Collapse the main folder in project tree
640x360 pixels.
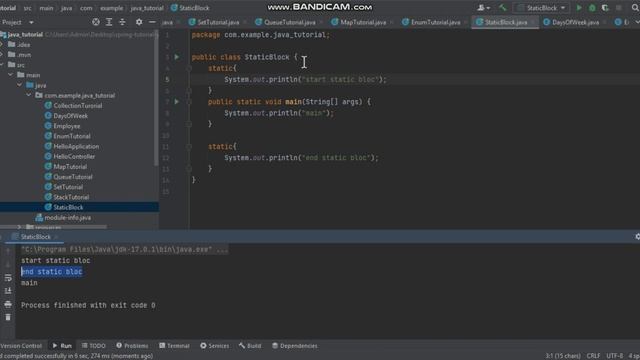tap(11, 75)
